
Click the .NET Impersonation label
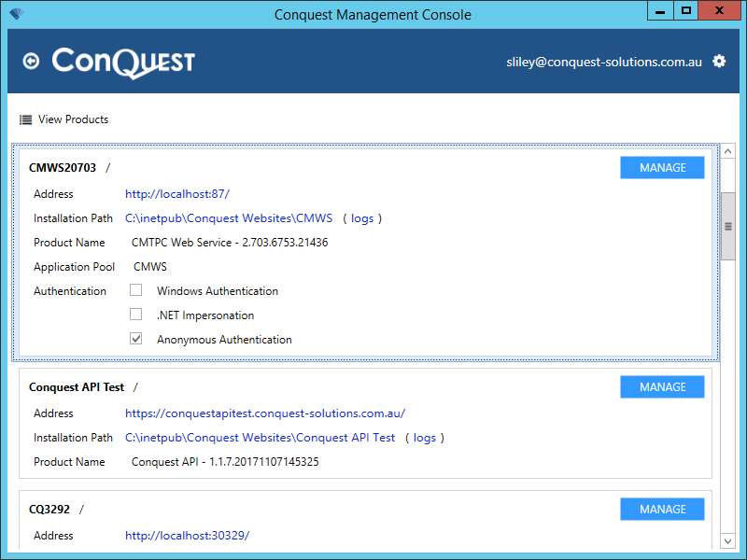click(205, 315)
